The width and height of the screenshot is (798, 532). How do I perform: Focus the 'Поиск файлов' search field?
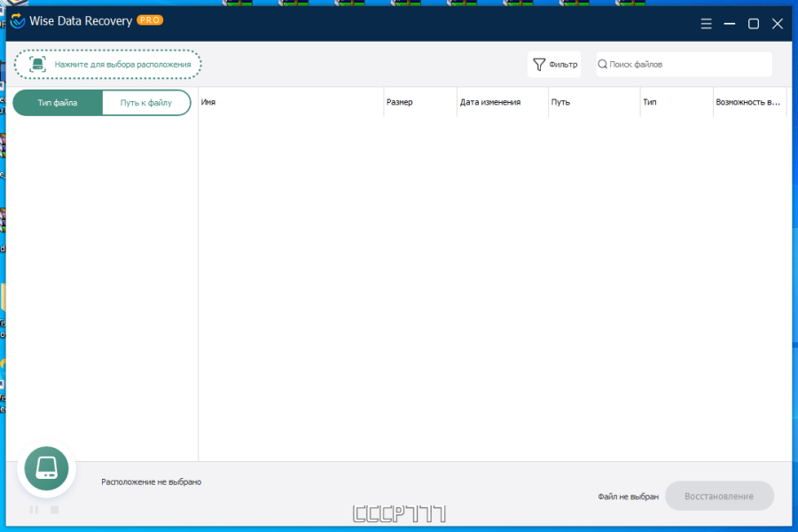684,64
